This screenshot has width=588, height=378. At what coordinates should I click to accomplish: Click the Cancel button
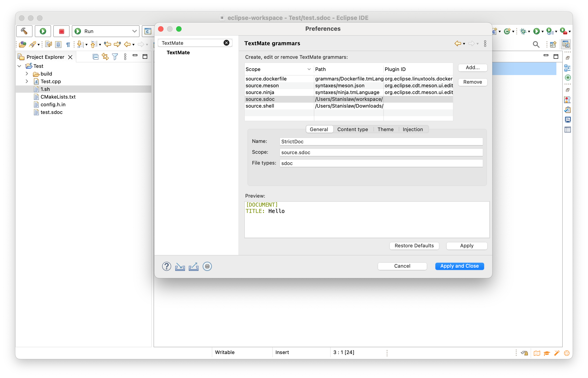[x=402, y=266]
